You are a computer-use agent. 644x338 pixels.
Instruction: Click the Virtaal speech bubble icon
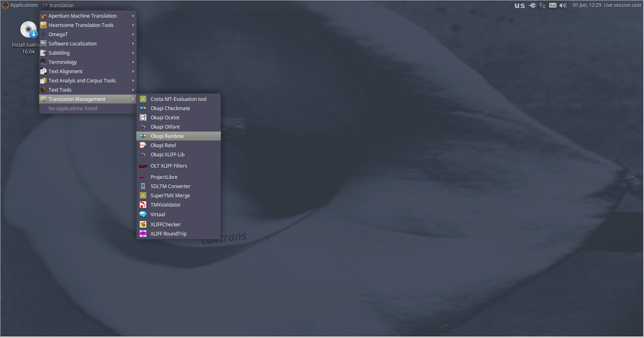point(143,214)
